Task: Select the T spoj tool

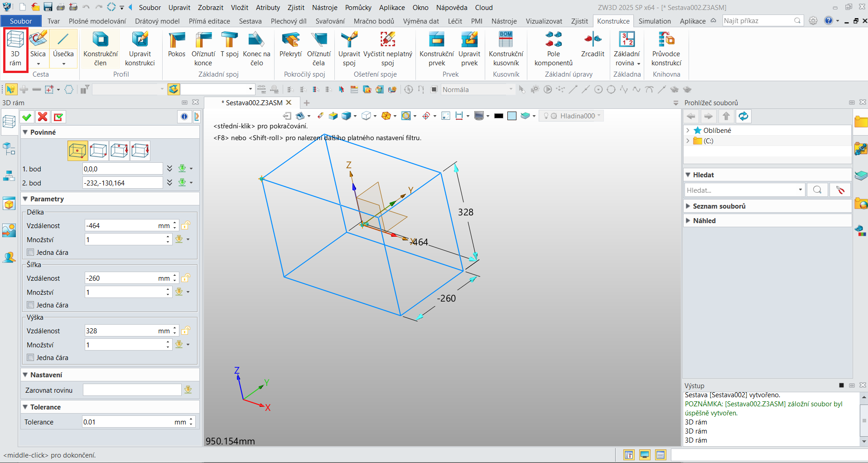Action: (x=229, y=44)
